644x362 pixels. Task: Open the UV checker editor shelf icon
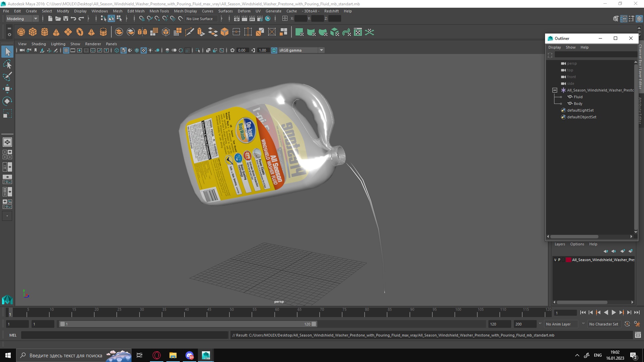[358, 32]
